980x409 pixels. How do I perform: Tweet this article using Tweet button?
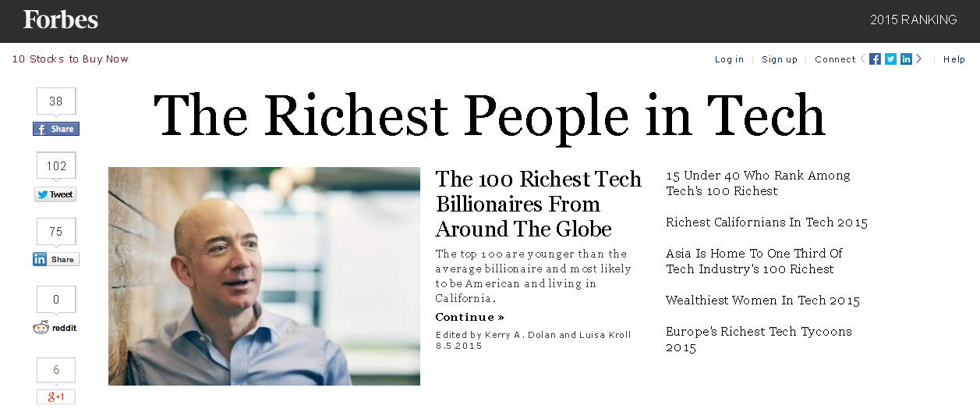(x=55, y=194)
